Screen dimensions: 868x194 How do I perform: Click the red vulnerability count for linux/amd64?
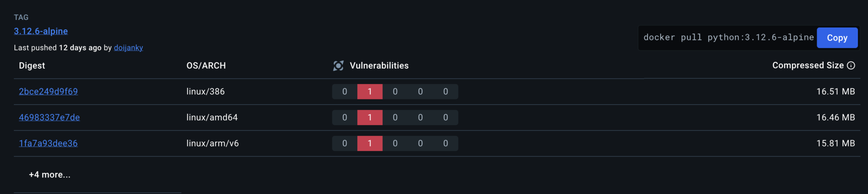(370, 118)
